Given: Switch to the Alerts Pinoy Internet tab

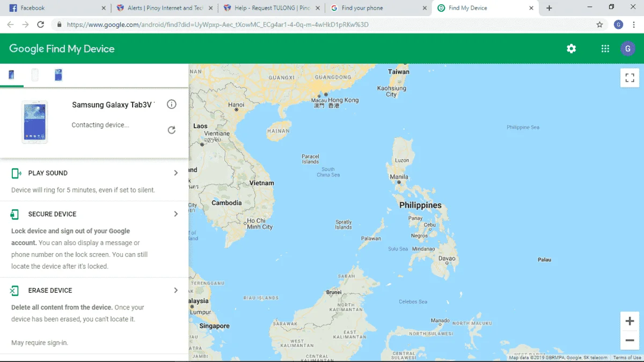Looking at the screenshot, I should 165,8.
